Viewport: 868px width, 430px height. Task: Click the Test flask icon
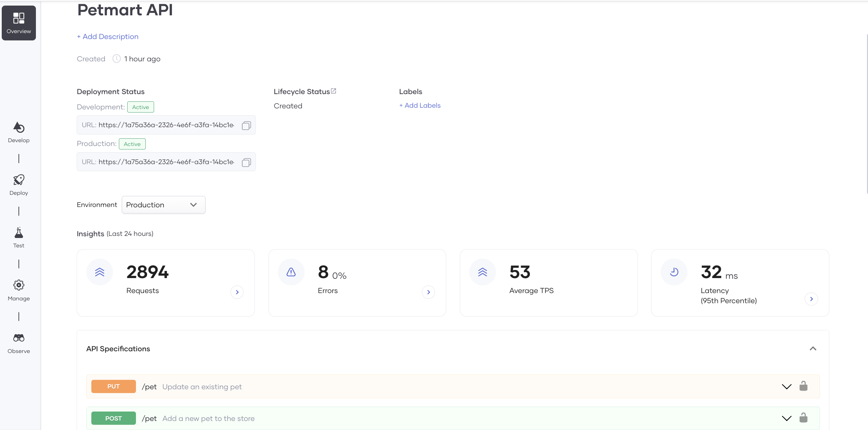(18, 233)
